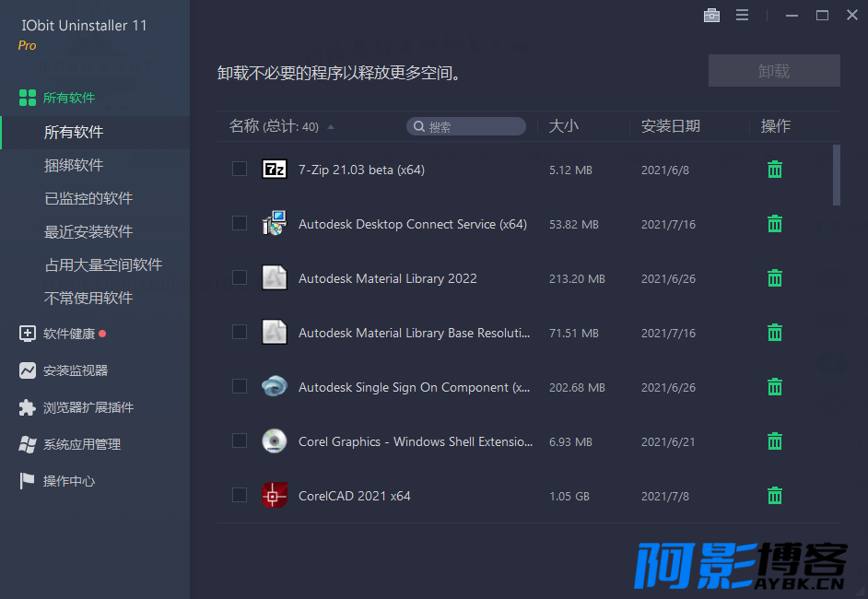Click the size value 202.68 MB

click(x=577, y=387)
